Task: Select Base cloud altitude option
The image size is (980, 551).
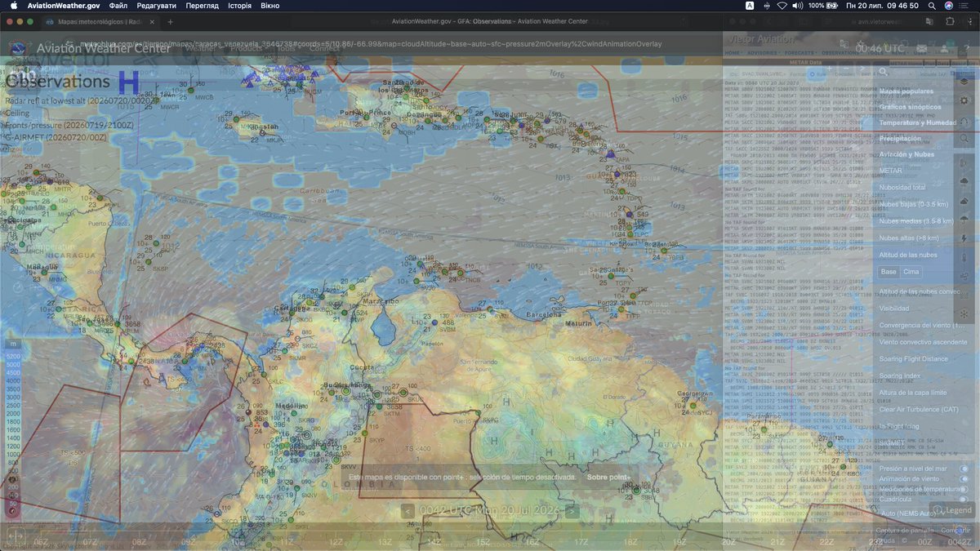Action: tap(889, 272)
